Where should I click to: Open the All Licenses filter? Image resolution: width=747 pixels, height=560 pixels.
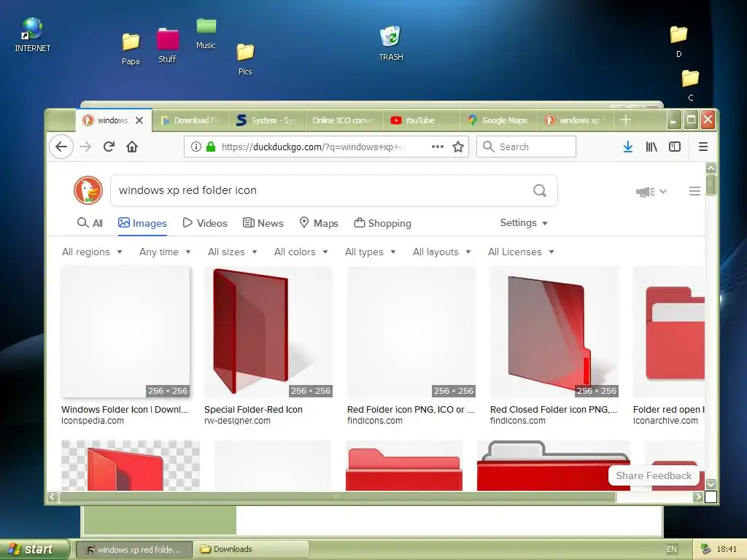521,252
